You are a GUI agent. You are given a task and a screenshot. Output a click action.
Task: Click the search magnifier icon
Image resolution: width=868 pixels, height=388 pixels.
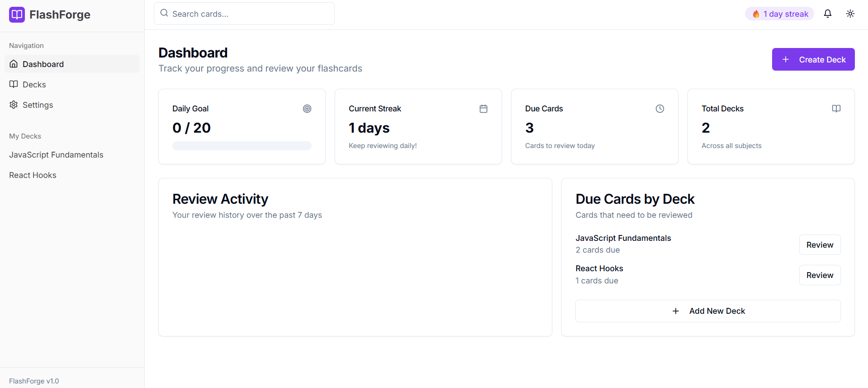tap(164, 14)
